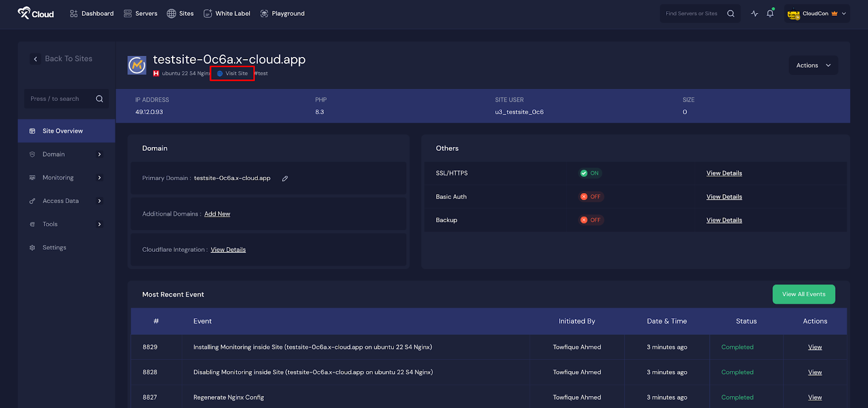This screenshot has height=408, width=868.
Task: Toggle the Backup OFF status badge
Action: pos(590,220)
